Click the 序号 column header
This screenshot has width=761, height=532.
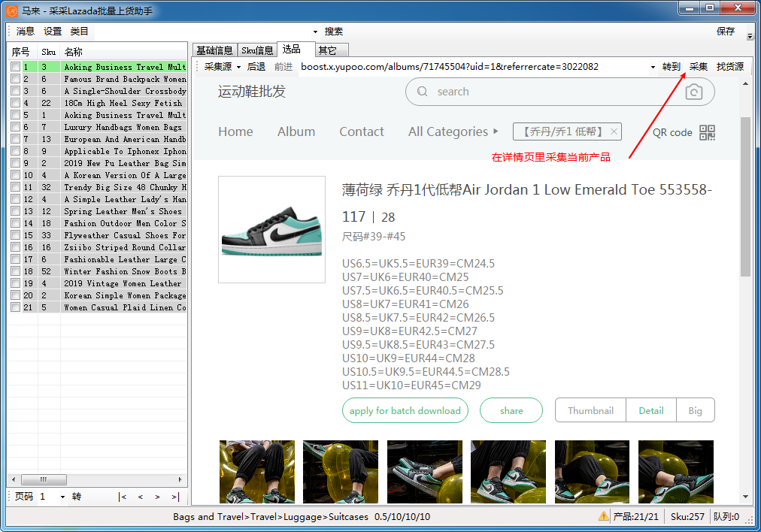(23, 52)
